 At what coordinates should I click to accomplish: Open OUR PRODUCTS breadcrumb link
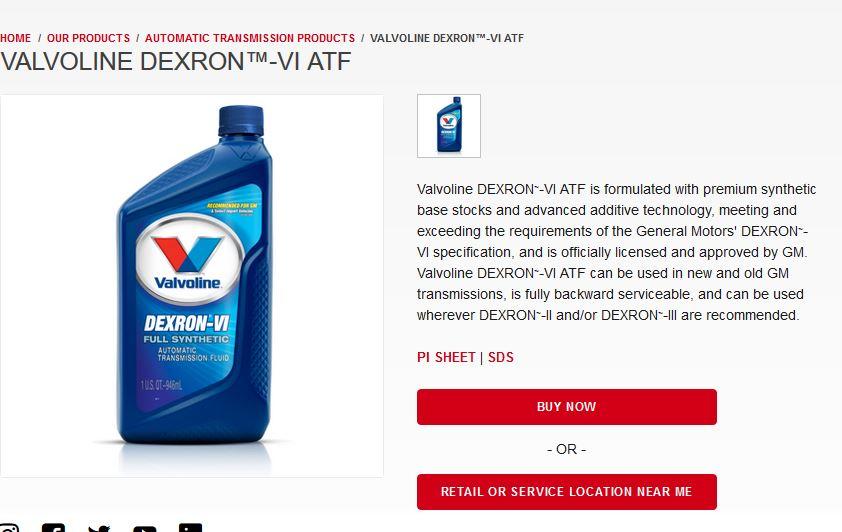point(89,38)
